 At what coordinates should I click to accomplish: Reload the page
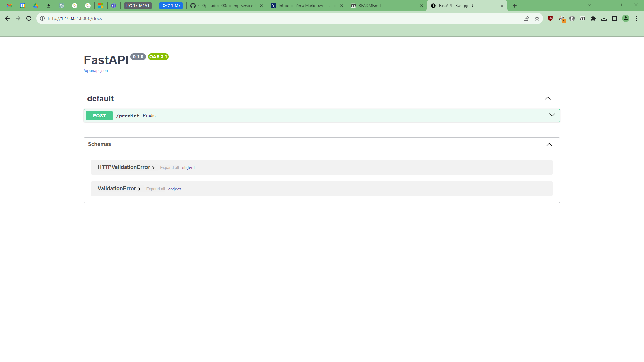tap(29, 18)
